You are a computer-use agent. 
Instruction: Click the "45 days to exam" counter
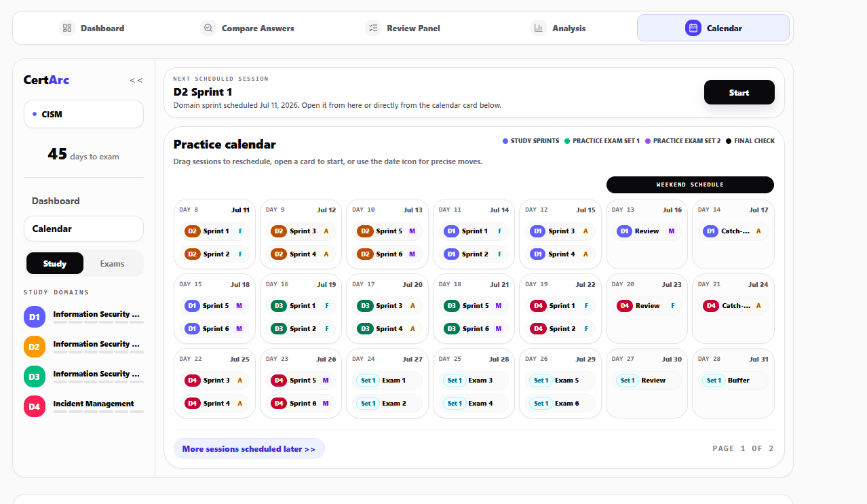tap(83, 155)
